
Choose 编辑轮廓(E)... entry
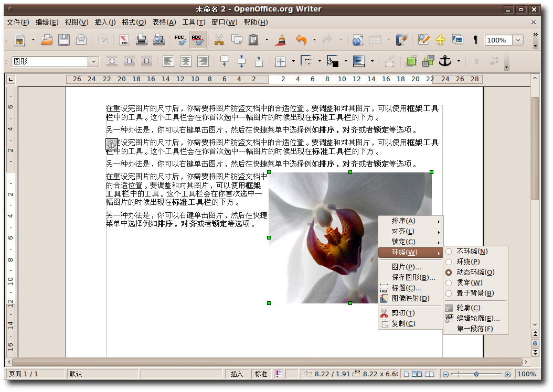click(475, 319)
